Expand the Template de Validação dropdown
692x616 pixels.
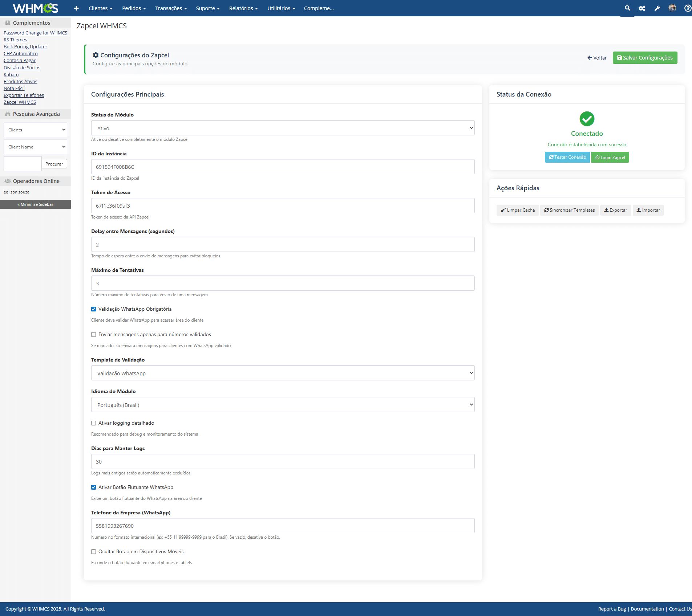click(283, 373)
